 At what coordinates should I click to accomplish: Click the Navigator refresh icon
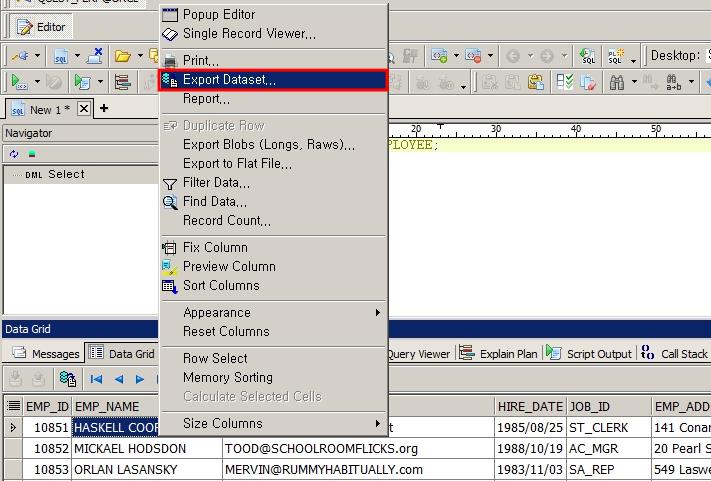point(14,154)
